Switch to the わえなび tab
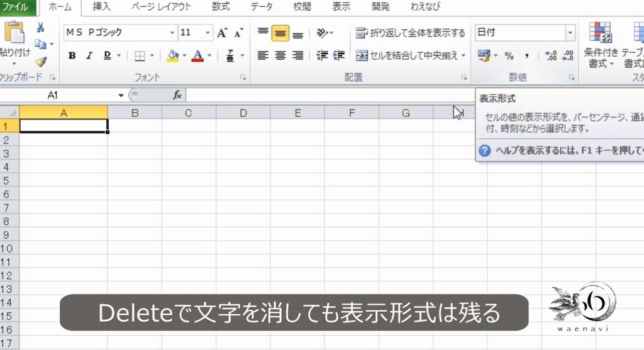The height and width of the screenshot is (350, 644). click(426, 7)
